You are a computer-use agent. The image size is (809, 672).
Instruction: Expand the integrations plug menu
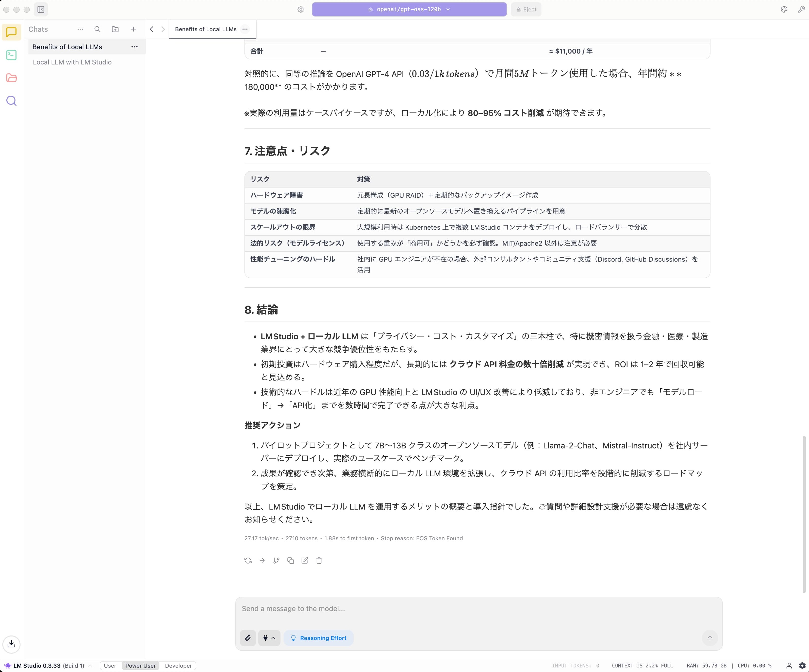[269, 638]
